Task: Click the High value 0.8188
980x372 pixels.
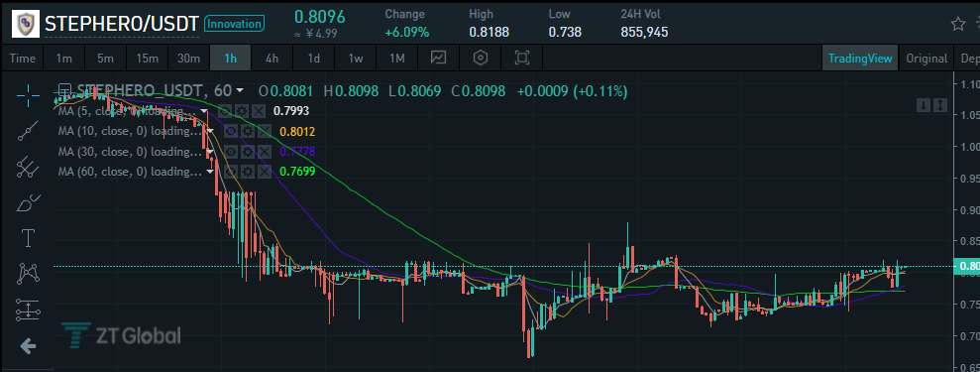Action: pos(490,32)
